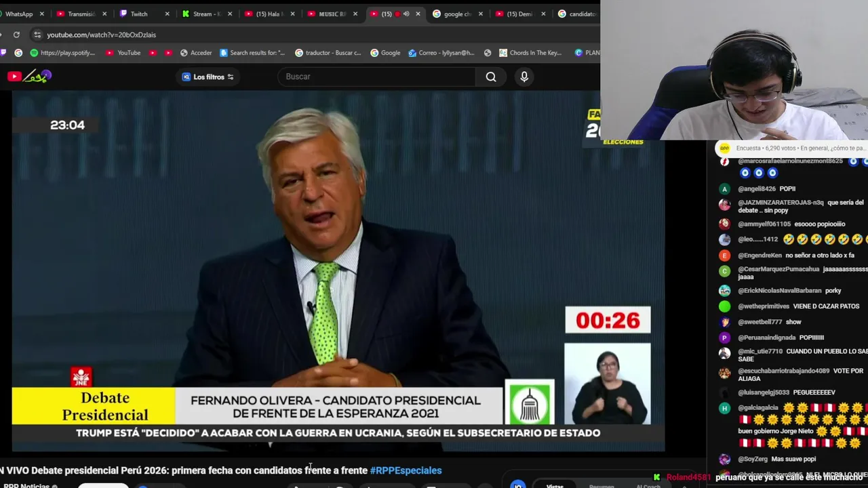This screenshot has width=868, height=488.
Task: Mute the active tab via speaker icon
Action: click(406, 14)
